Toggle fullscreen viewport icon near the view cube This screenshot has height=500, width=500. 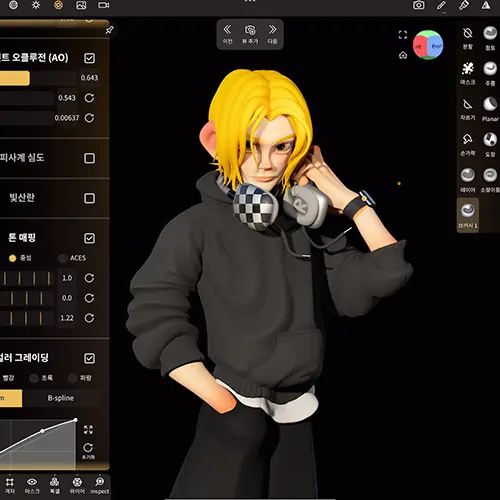tap(403, 35)
